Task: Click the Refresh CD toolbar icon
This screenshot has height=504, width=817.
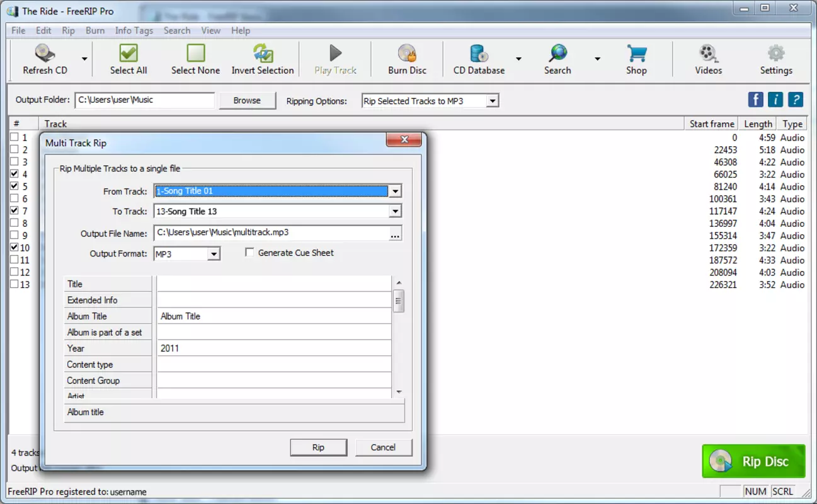Action: pyautogui.click(x=45, y=54)
